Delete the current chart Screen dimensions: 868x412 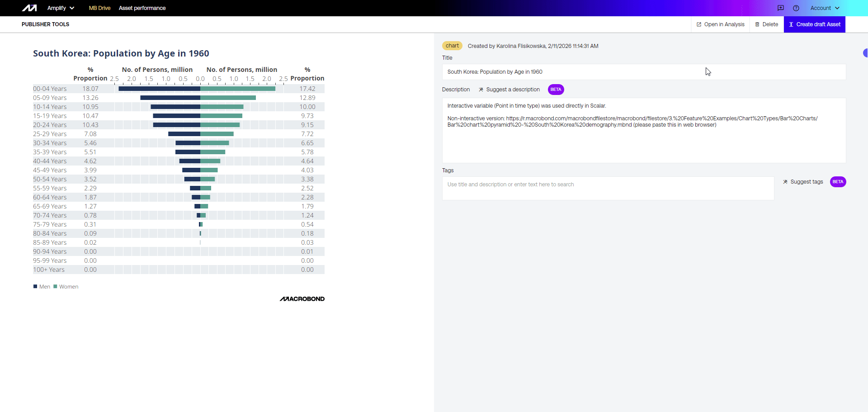pyautogui.click(x=766, y=24)
